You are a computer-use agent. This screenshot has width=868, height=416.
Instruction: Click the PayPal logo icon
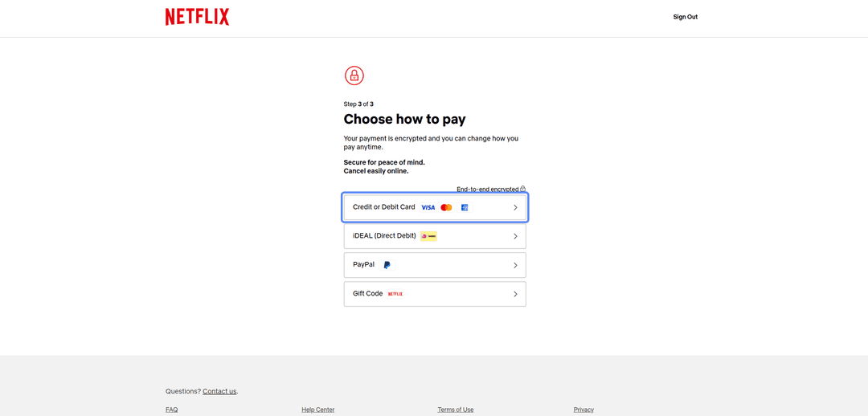point(387,265)
